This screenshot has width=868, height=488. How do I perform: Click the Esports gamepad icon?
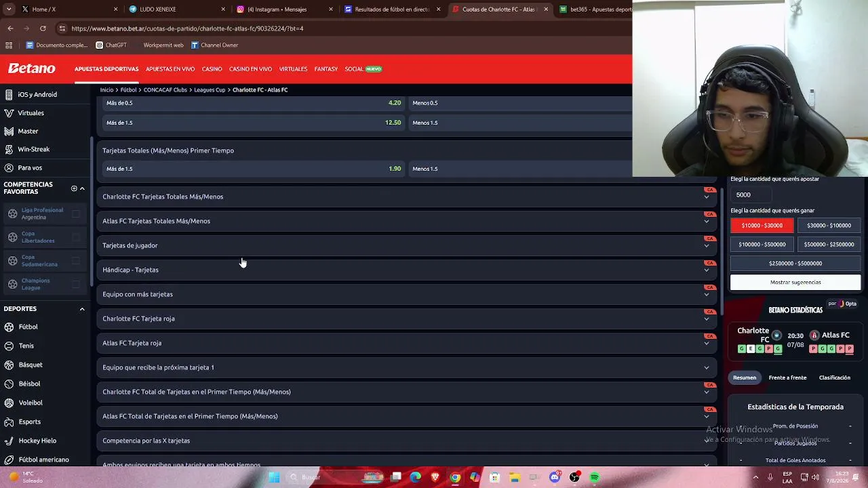tap(9, 422)
